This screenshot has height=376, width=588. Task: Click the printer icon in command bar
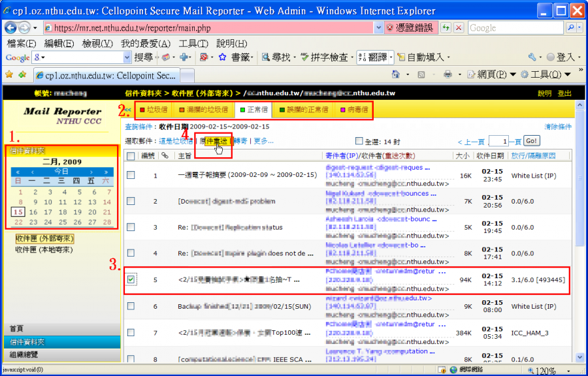[x=448, y=74]
